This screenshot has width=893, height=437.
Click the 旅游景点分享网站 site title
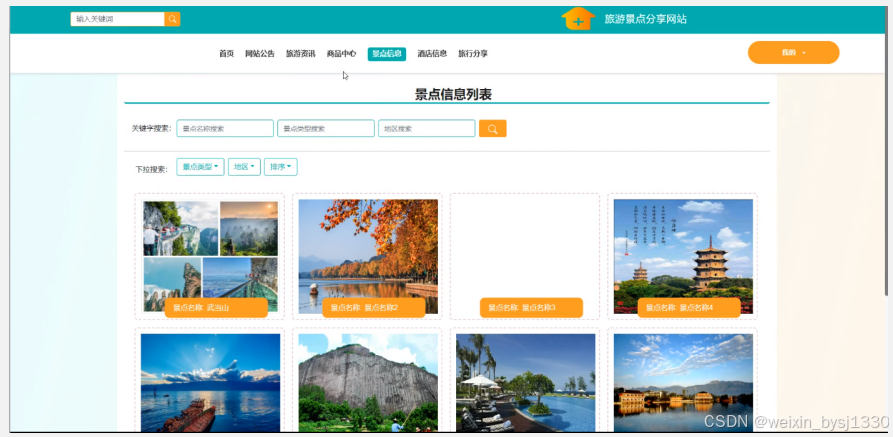point(645,19)
